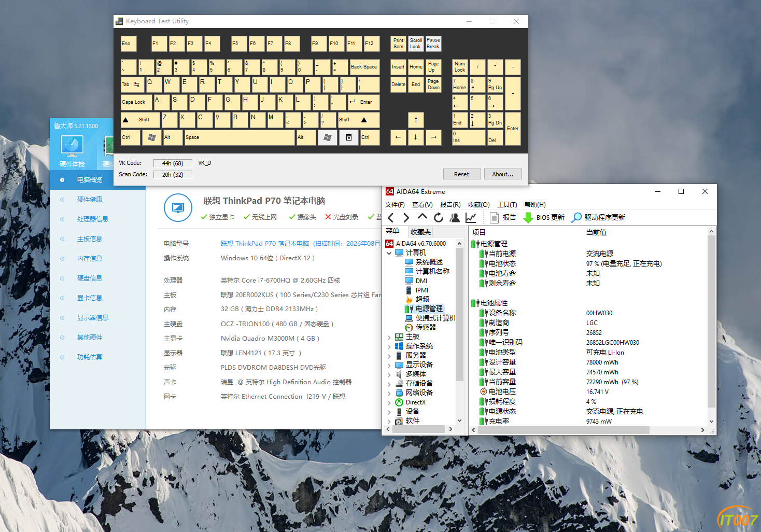Viewport: 761px width, 532px height.
Task: Go up one level in AIDA64
Action: coord(422,217)
